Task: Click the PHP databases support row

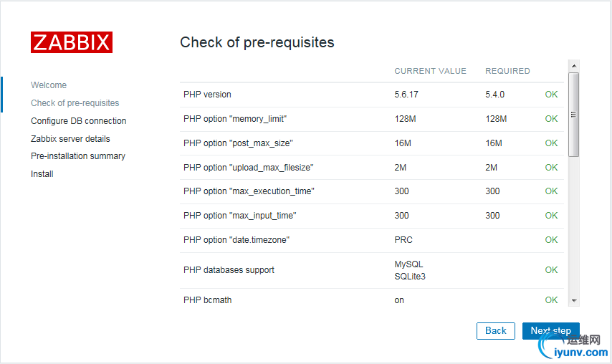Action: (x=229, y=270)
